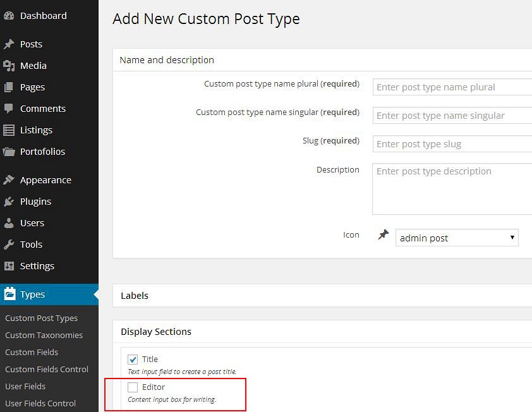Click the Plugins plug icon
The width and height of the screenshot is (532, 412).
[x=9, y=202]
